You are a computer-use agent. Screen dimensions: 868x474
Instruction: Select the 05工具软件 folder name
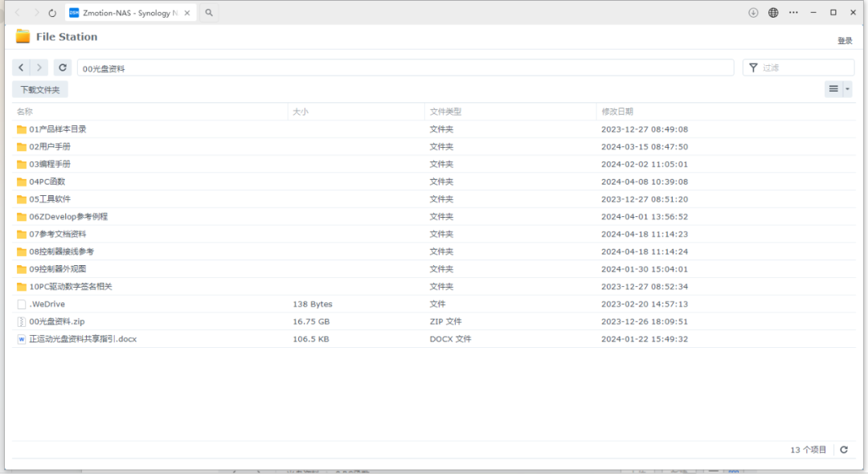click(x=50, y=199)
